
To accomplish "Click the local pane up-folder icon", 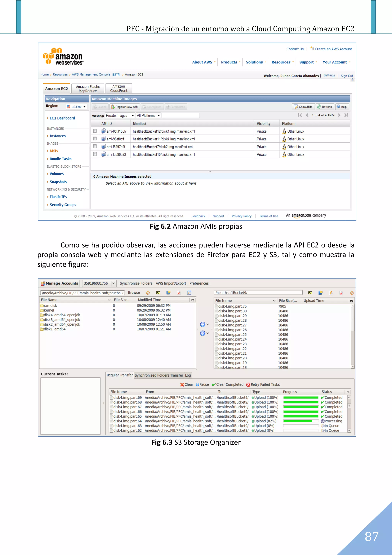I will (158, 293).
